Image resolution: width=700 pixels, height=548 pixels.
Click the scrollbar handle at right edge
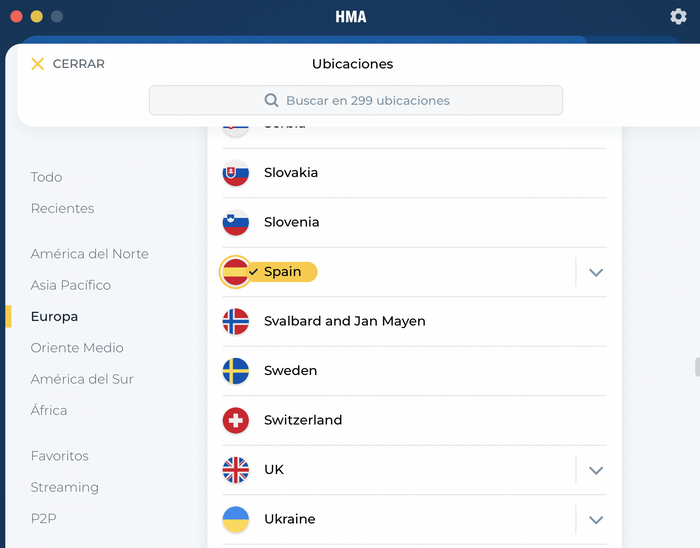click(697, 367)
